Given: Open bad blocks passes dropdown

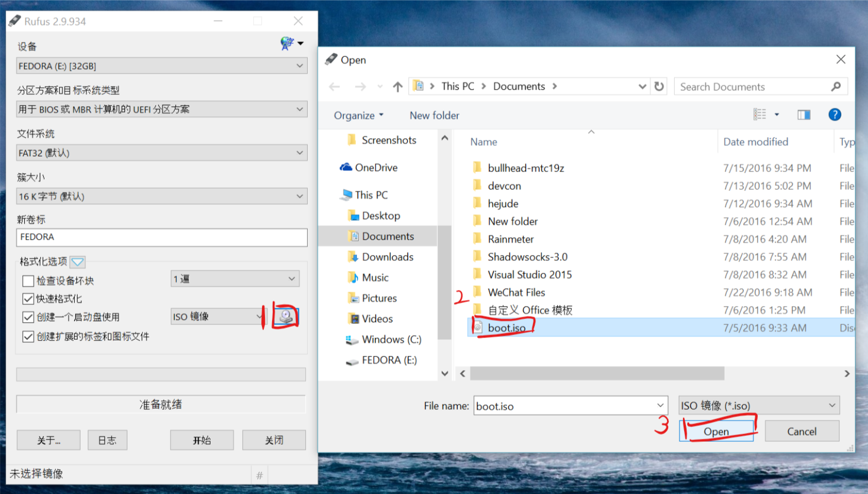Looking at the screenshot, I should coord(235,279).
